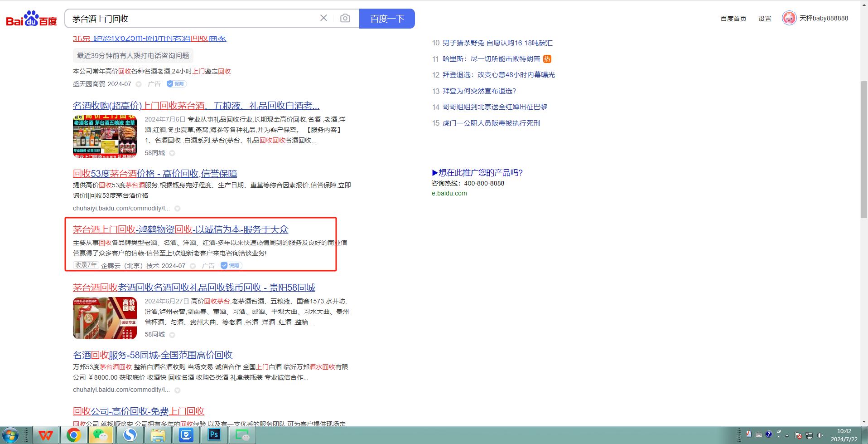Open dropdown next to chuhaiyi.baidu.com under 回收53度茅台酒价格

[x=178, y=209]
